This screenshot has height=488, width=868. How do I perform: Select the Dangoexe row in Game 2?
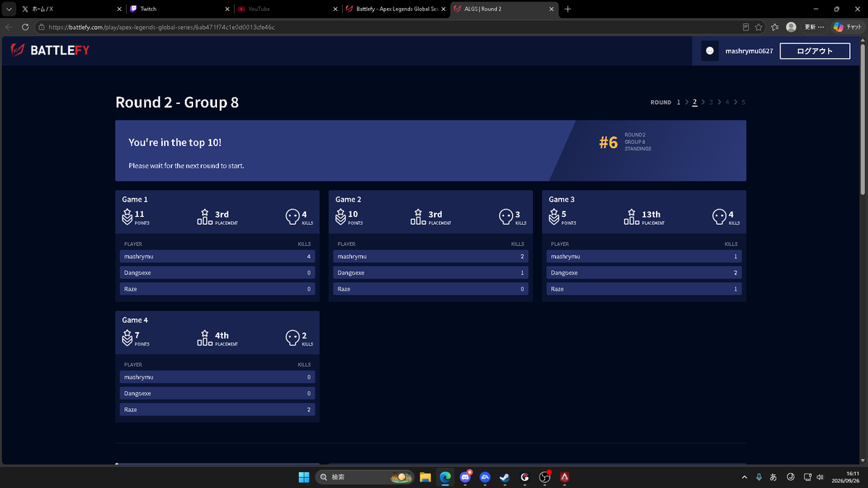[430, 273]
